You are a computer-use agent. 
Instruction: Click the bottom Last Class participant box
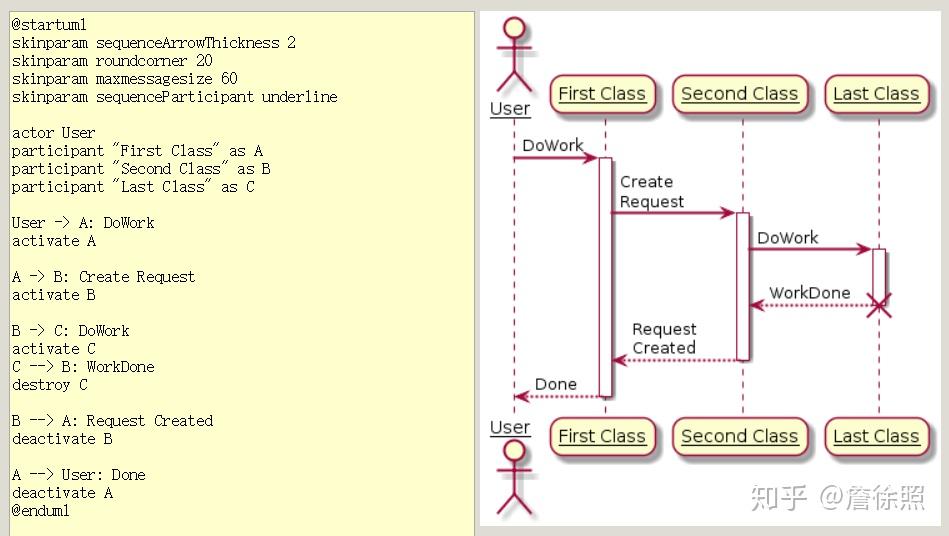coord(876,436)
